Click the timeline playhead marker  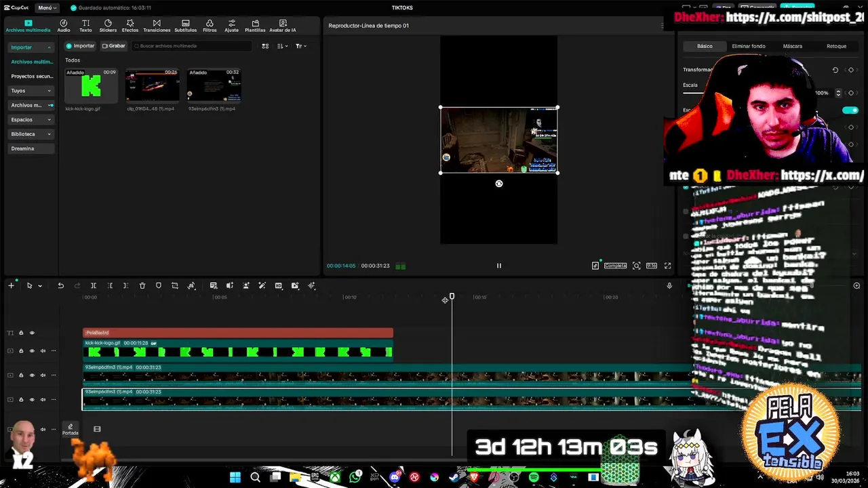pyautogui.click(x=452, y=296)
